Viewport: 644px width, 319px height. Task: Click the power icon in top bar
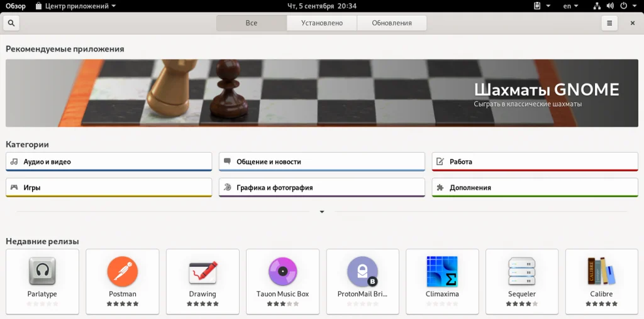623,6
